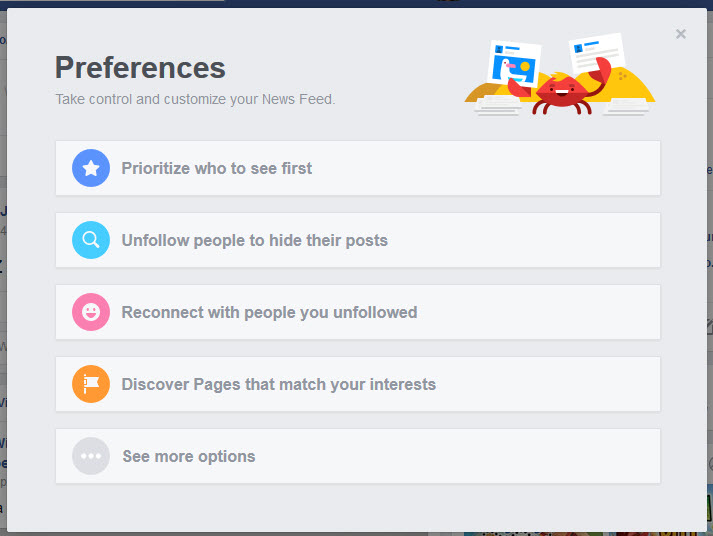Click the "Take control and customize" subtitle
The width and height of the screenshot is (713, 536).
point(195,99)
